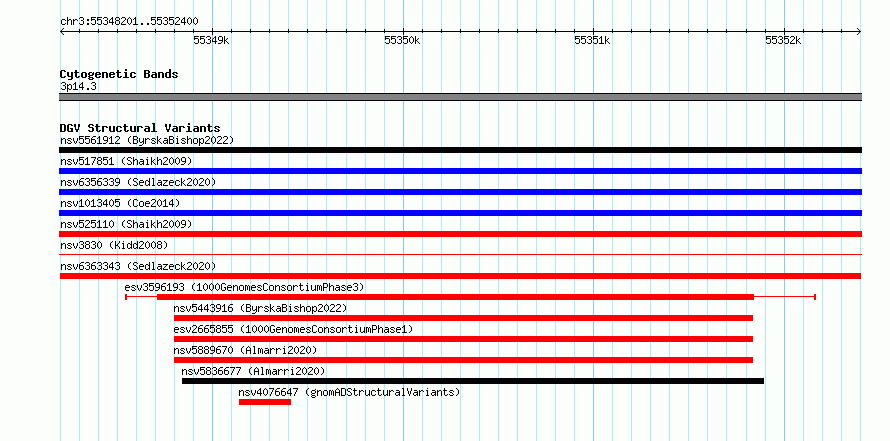The height and width of the screenshot is (441, 890).
Task: Select the black nsv5836677 variant bar
Action: [x=473, y=381]
